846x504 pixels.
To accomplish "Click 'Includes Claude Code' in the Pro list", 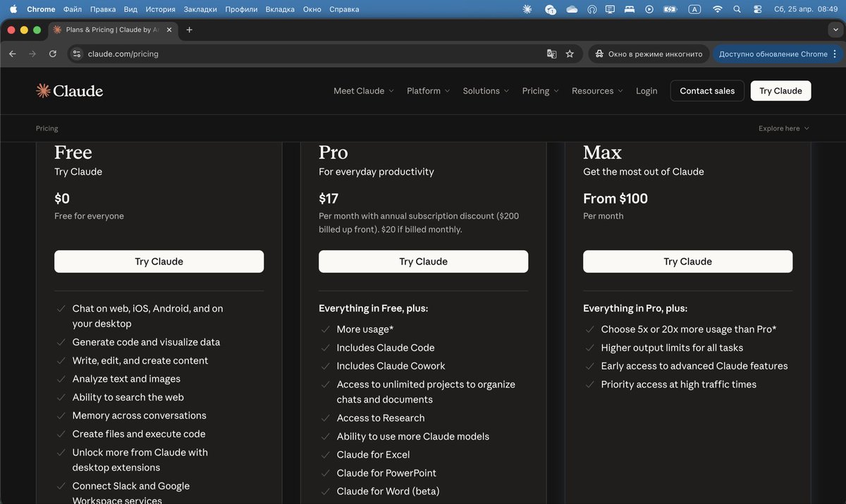I will (x=386, y=348).
